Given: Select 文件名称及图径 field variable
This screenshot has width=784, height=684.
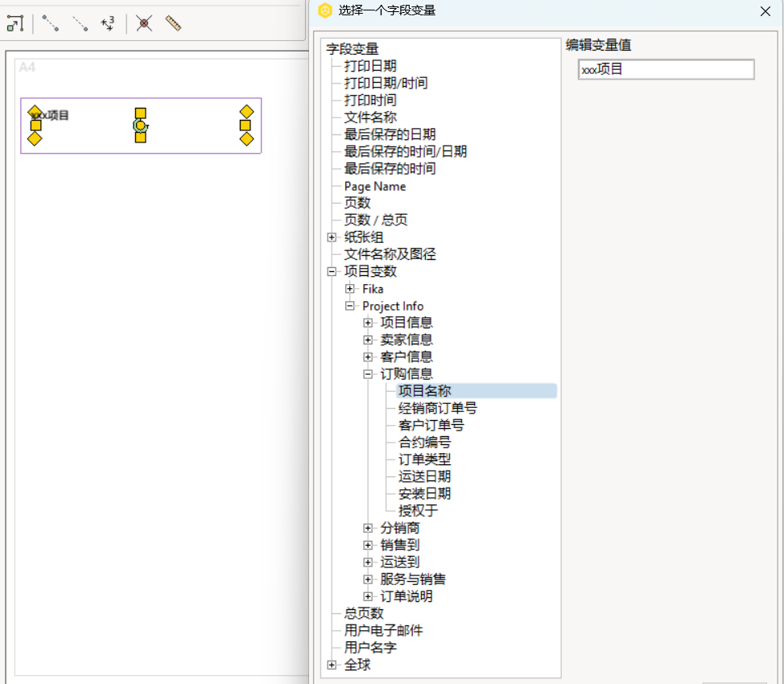Looking at the screenshot, I should pos(390,254).
